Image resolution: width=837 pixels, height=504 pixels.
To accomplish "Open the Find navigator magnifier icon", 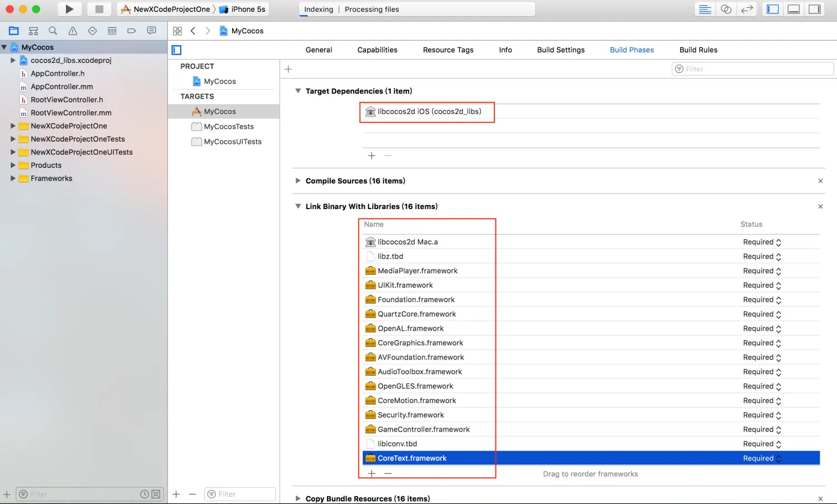I will pyautogui.click(x=53, y=31).
